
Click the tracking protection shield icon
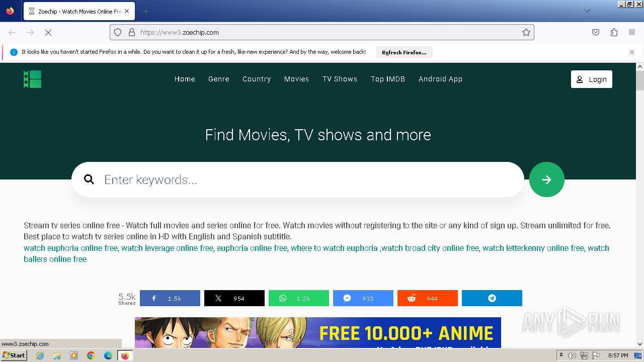[118, 32]
